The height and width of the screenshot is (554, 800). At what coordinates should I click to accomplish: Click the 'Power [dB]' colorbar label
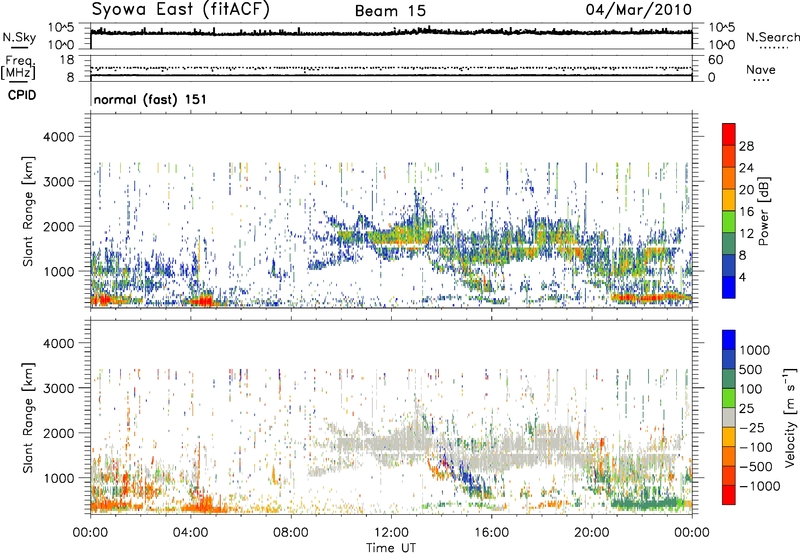(763, 212)
